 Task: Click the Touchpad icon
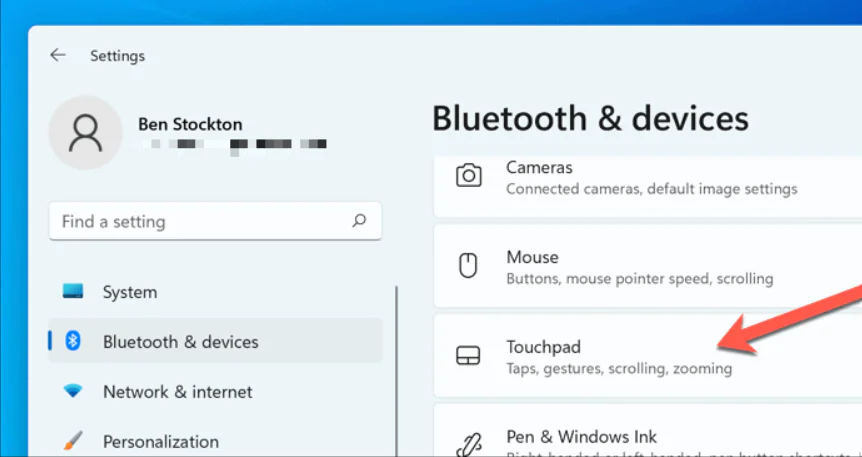pos(468,355)
